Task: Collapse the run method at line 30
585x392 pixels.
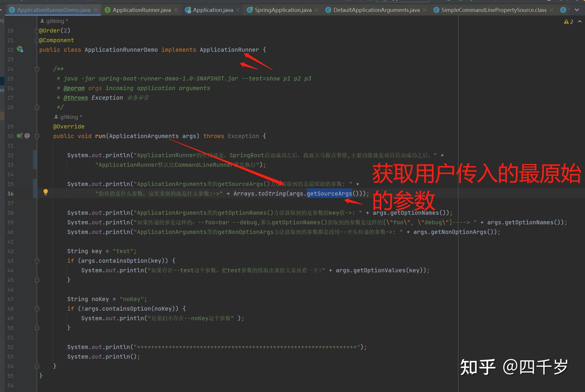Action: (37, 136)
